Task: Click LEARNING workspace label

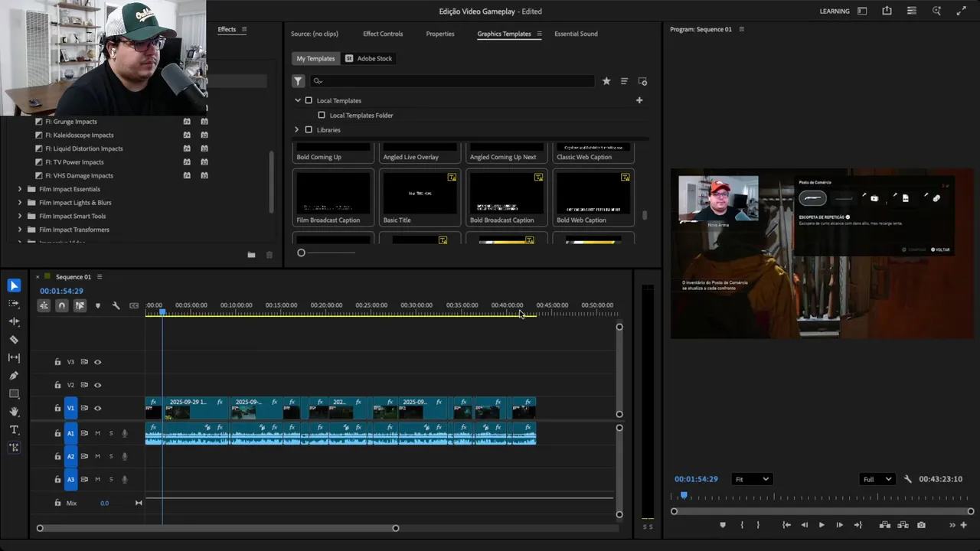Action: (x=835, y=11)
